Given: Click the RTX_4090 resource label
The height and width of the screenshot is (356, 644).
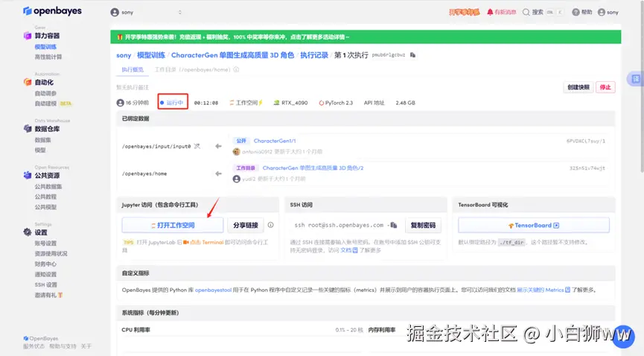Looking at the screenshot, I should (291, 103).
